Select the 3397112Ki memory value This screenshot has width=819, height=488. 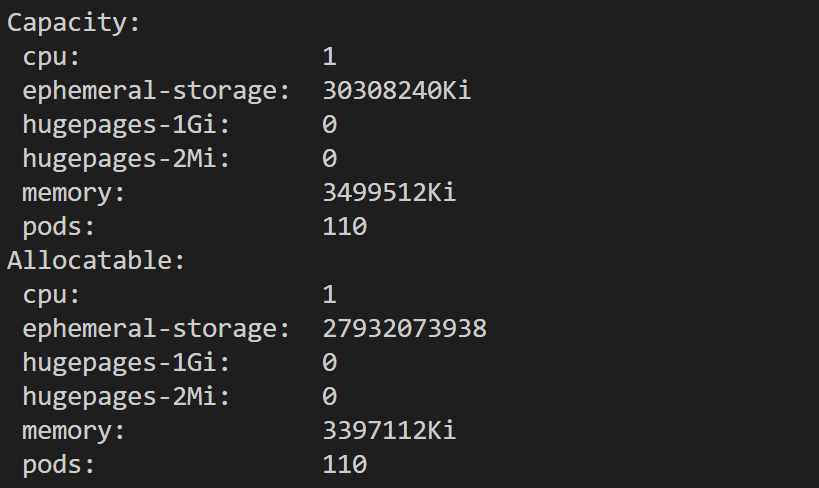point(389,431)
